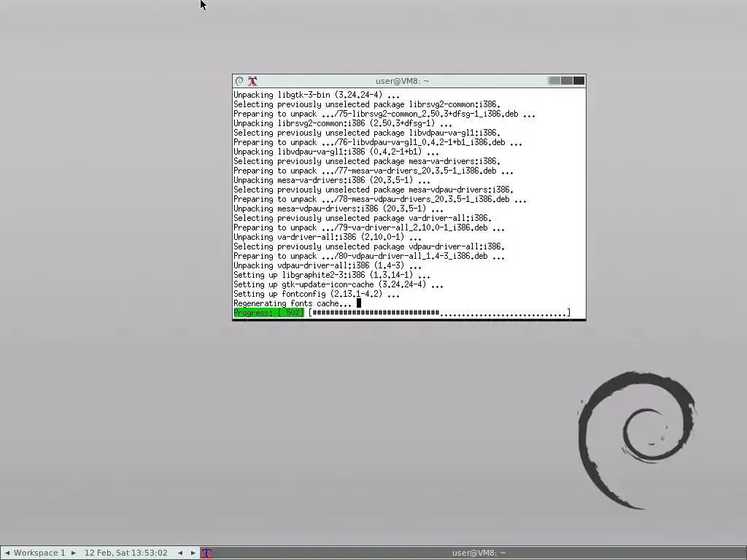Image resolution: width=747 pixels, height=560 pixels.
Task: Click 'Selecting previously unselected package libvdpau-va-gl1' line
Action: 367,133
